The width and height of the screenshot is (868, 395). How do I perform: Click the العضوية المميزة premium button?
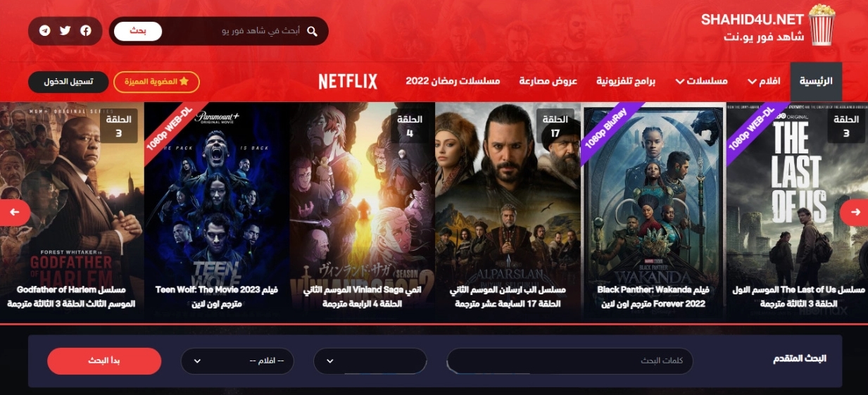[x=156, y=82]
